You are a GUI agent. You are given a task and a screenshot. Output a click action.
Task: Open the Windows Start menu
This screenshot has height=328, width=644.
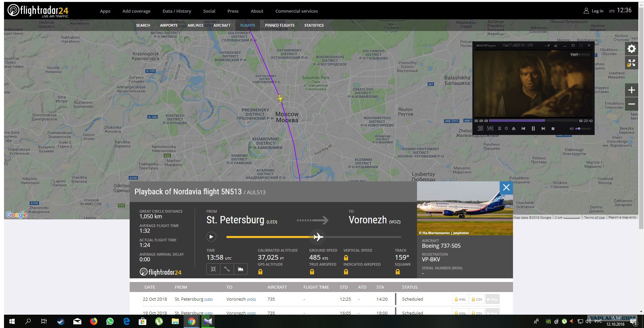pyautogui.click(x=12, y=321)
